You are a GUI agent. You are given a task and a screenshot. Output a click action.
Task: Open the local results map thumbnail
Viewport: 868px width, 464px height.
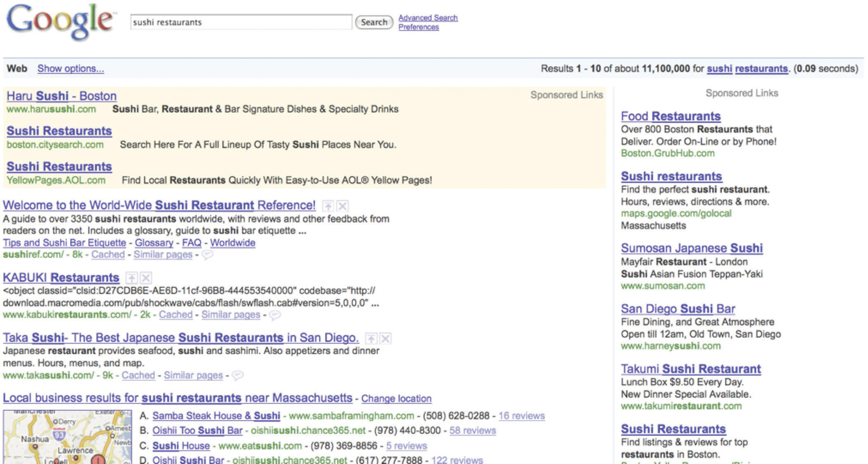point(67,437)
